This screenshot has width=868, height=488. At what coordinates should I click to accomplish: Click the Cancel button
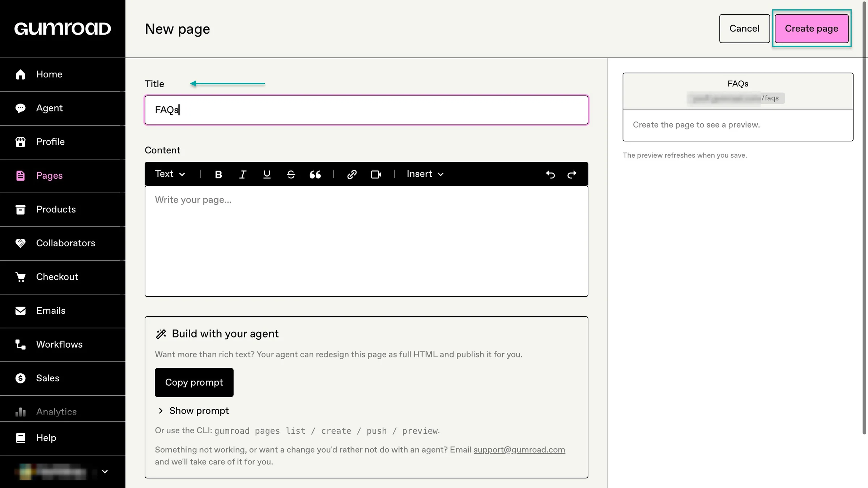click(744, 29)
